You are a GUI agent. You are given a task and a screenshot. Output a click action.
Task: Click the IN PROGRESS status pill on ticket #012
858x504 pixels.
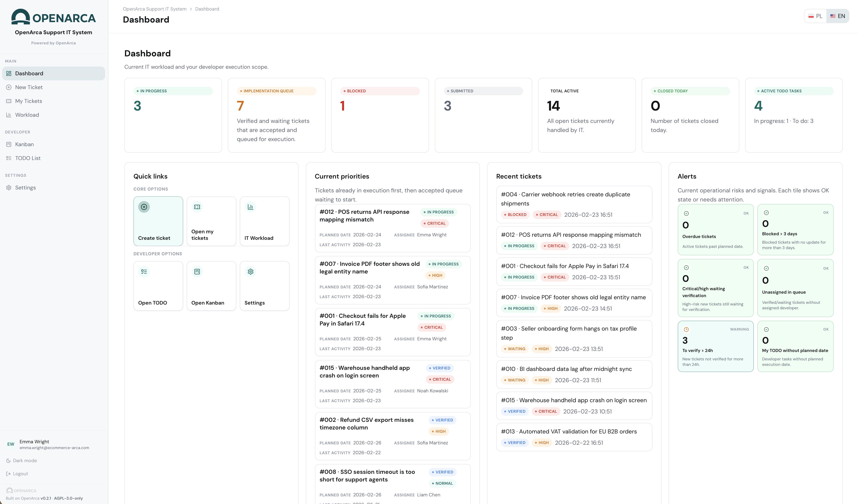click(439, 212)
